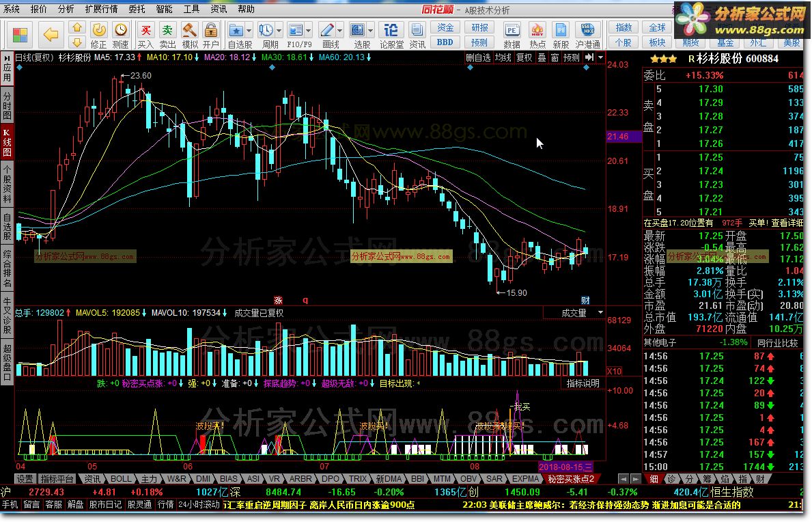Viewport: 812px width, 522px height.
Task: Click the 周期 period clock icon
Action: [266, 30]
